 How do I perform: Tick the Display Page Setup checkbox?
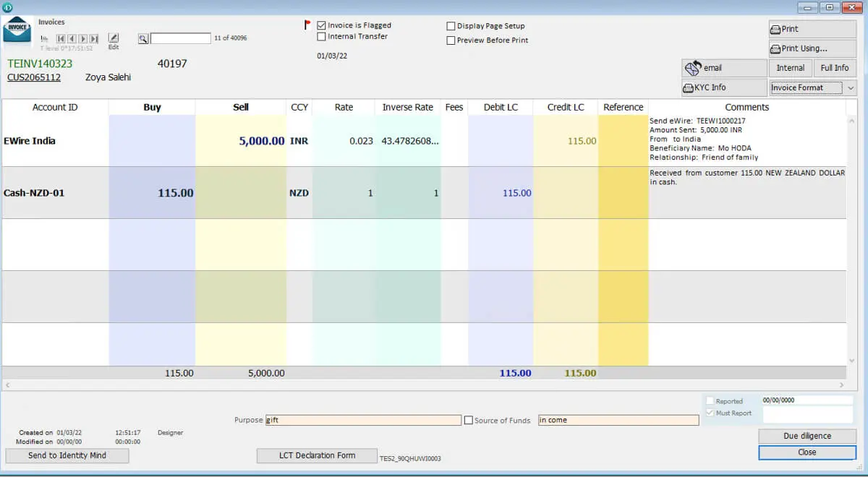(x=451, y=26)
